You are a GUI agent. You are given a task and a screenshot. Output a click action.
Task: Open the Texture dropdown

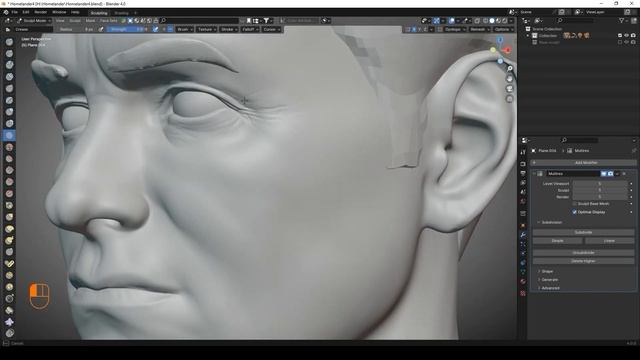click(207, 29)
